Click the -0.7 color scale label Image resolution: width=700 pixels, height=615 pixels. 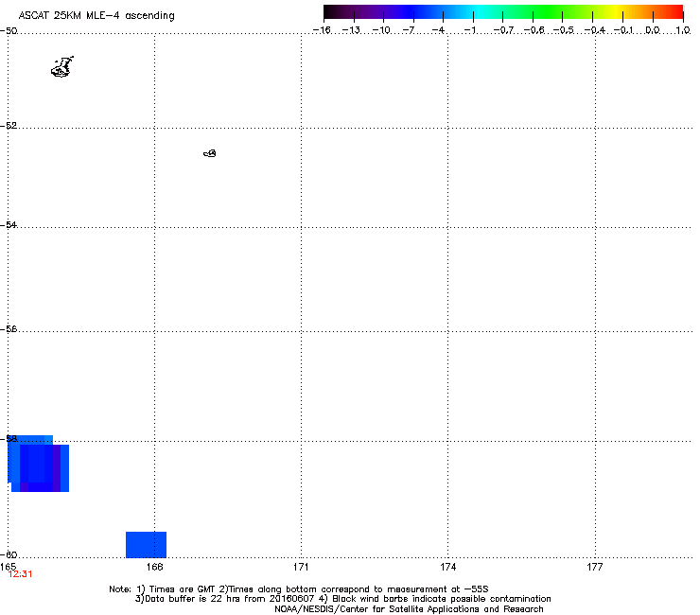503,30
